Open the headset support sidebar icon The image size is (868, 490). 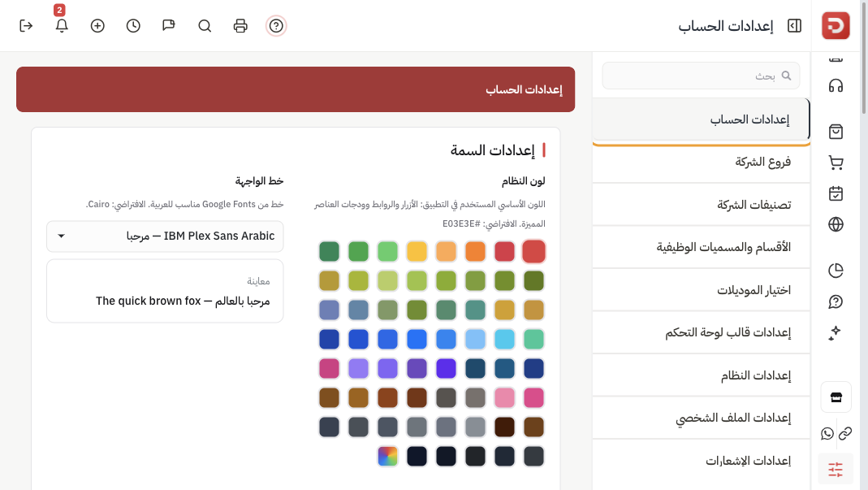click(836, 86)
